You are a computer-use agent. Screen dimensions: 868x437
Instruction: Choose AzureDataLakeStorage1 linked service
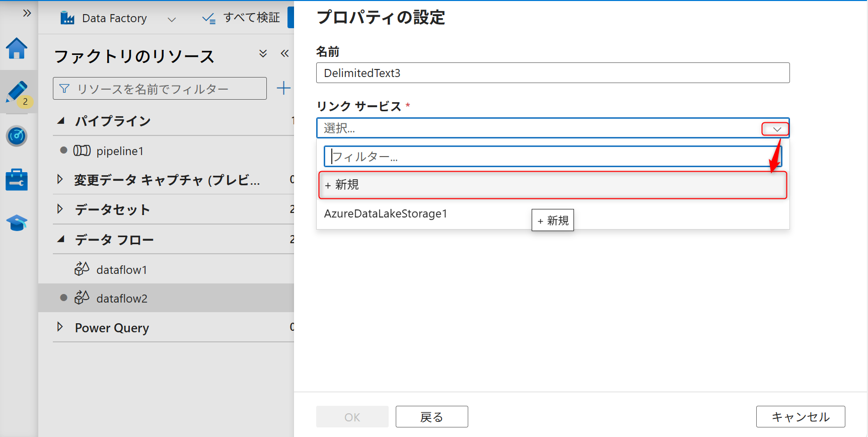click(x=553, y=214)
